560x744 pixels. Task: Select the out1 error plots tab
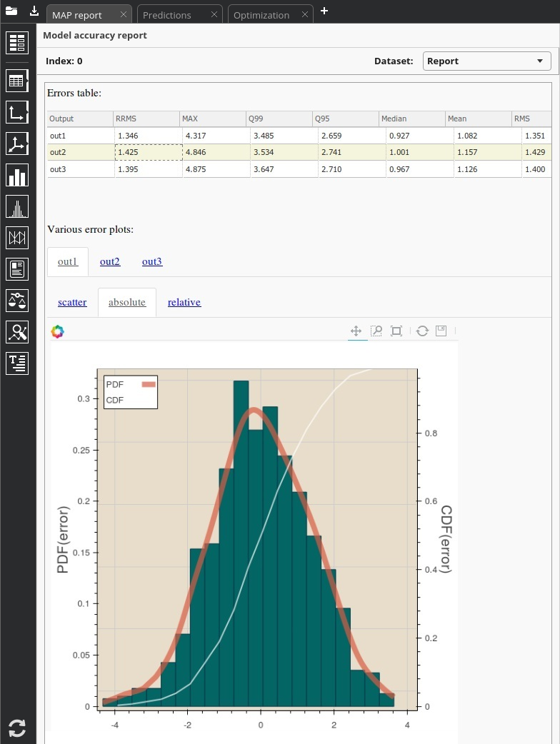click(67, 261)
